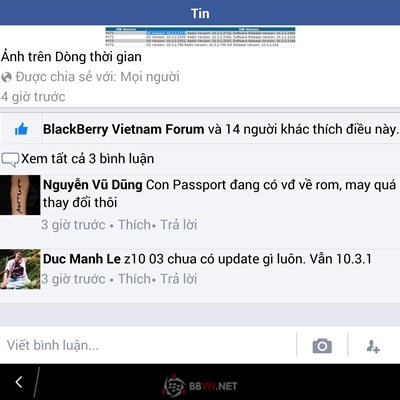Tap the globe audience icon

click(6, 77)
